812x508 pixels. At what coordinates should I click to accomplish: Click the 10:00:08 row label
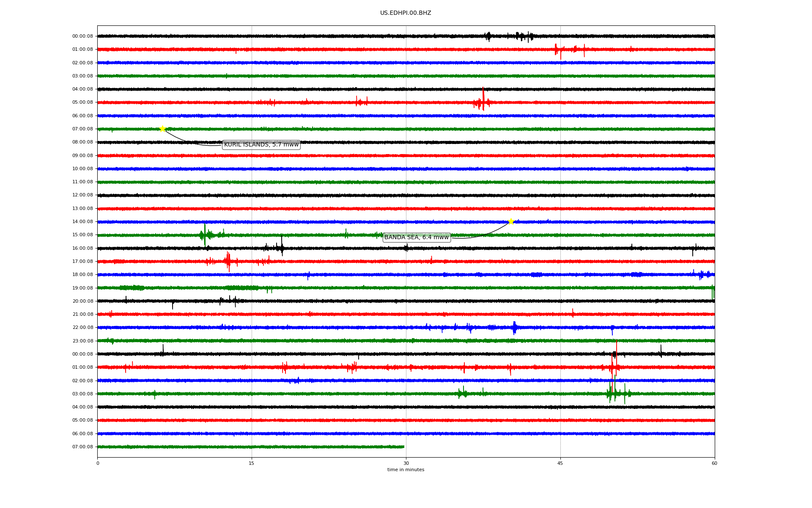click(82, 169)
